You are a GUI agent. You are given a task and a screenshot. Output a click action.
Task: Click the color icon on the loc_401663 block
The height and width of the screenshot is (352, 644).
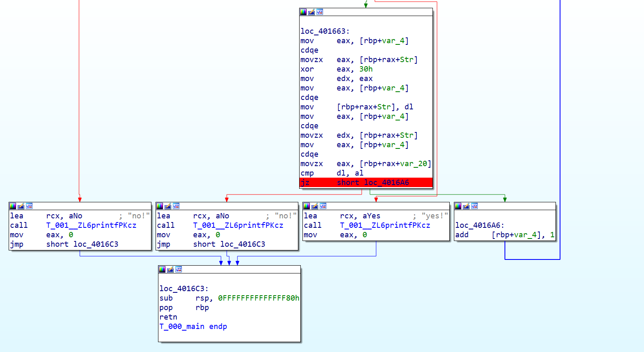[303, 12]
